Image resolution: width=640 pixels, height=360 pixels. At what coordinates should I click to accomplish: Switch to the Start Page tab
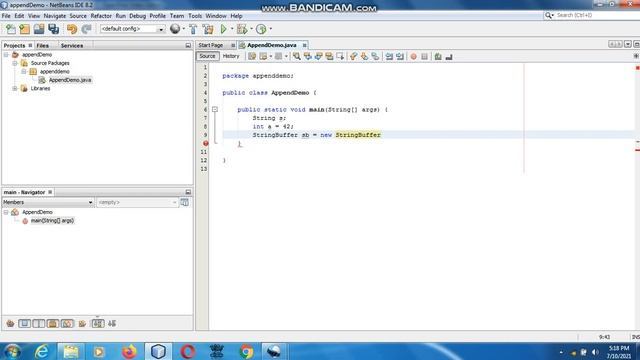(x=211, y=45)
